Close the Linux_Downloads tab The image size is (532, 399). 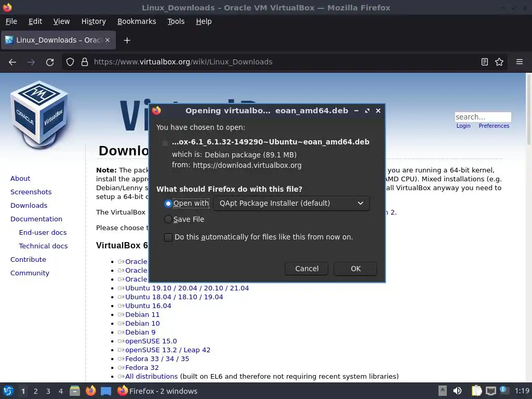(x=108, y=40)
